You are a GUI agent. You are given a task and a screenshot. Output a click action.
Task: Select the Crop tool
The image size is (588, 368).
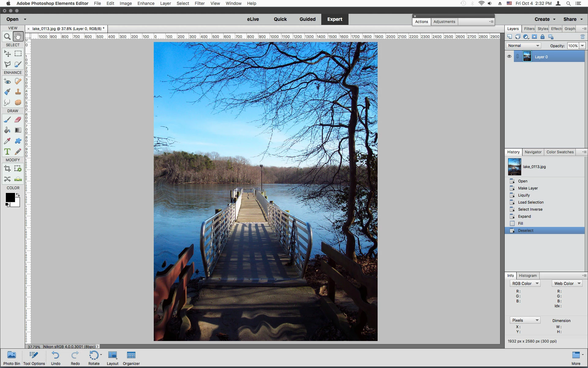coord(7,168)
